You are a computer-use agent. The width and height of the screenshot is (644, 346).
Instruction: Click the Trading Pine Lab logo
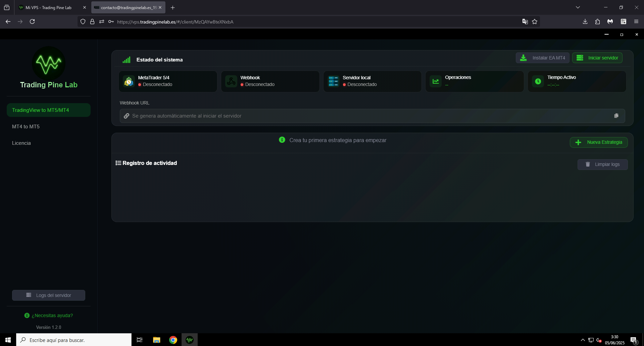[x=48, y=63]
